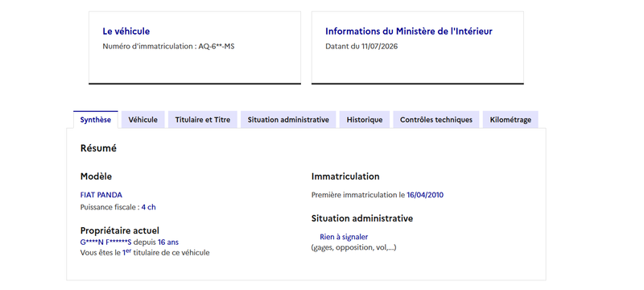Click the Propriétaire actuel heading
Image resolution: width=644 pixels, height=290 pixels.
[x=119, y=231]
